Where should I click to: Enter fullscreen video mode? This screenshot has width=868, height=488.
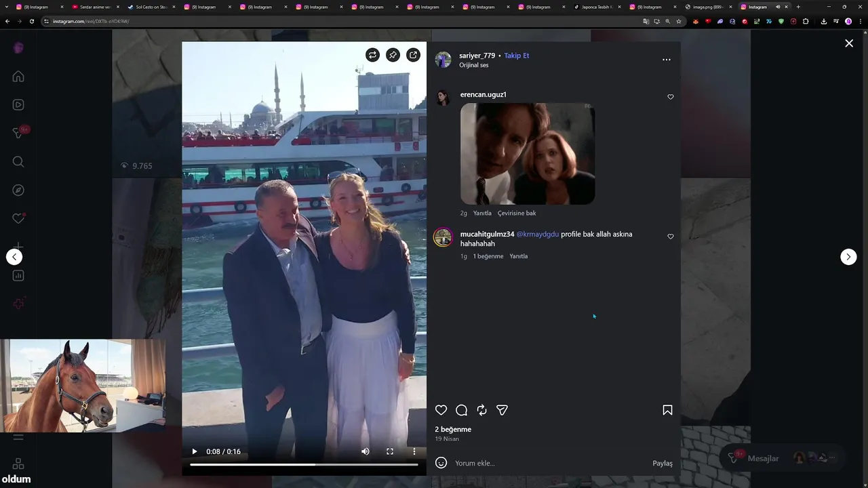(x=390, y=451)
